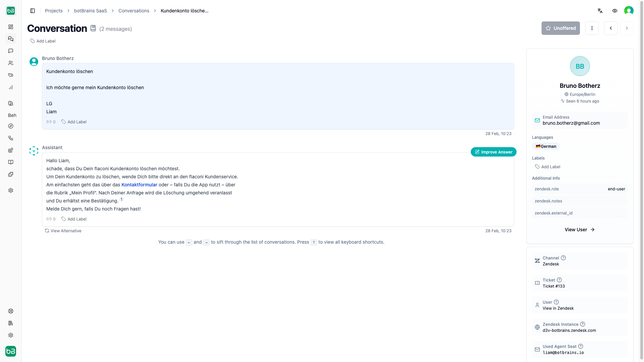Expand View Alternative below the assistant reply
This screenshot has width=644, height=362.
click(x=63, y=231)
